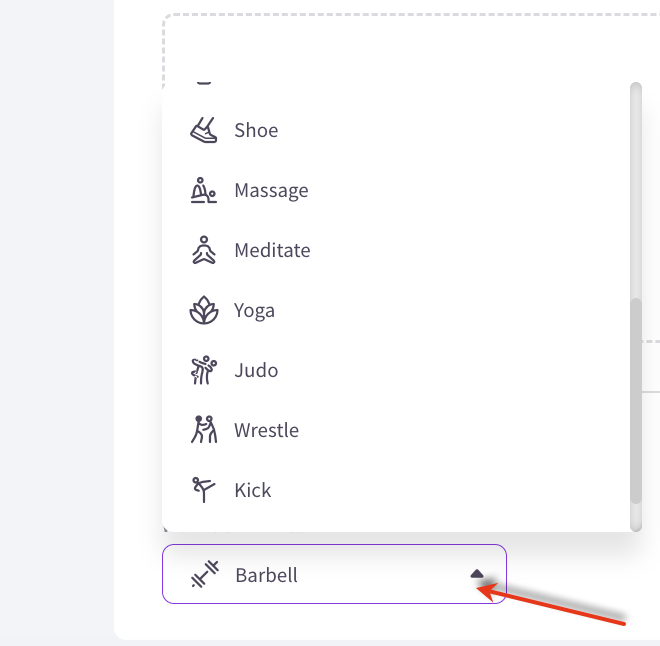Click the Shoe icon

204,130
